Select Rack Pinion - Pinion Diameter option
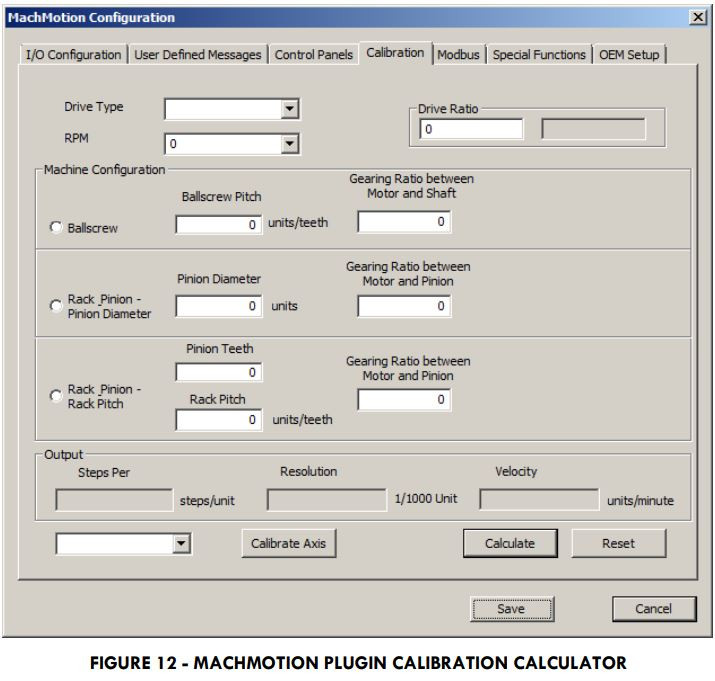715x681 pixels. pos(56,306)
